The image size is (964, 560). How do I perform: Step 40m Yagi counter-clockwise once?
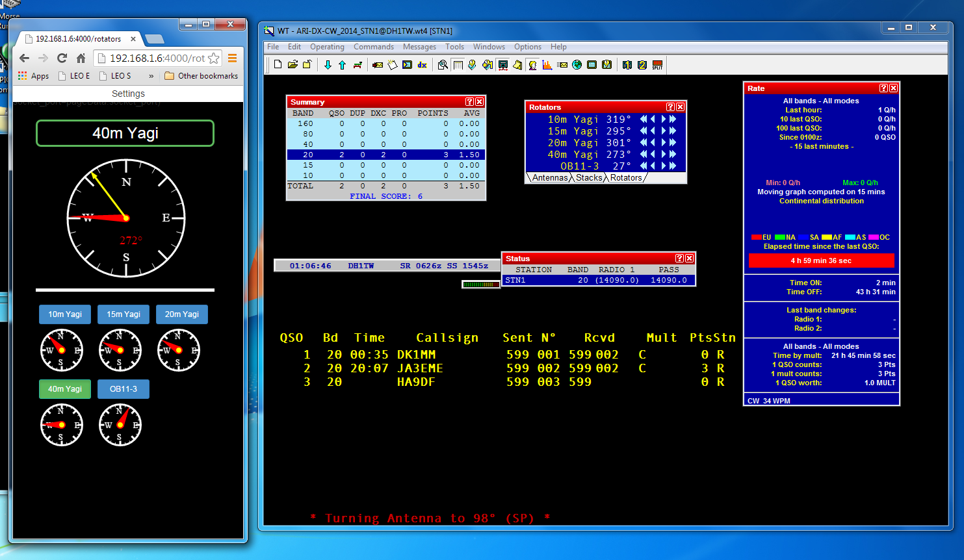[653, 155]
